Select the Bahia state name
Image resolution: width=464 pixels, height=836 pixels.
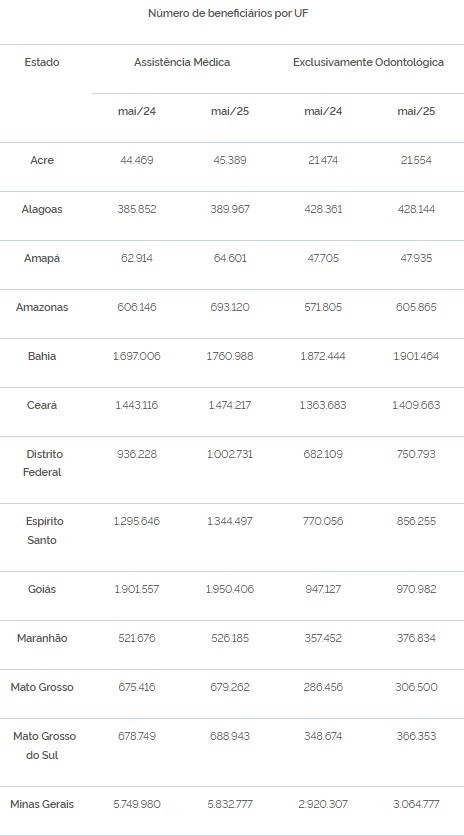pos(42,357)
